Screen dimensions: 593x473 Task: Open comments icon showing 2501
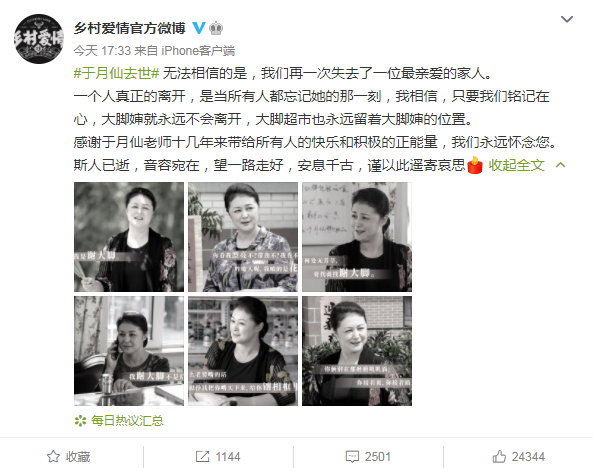[352, 457]
